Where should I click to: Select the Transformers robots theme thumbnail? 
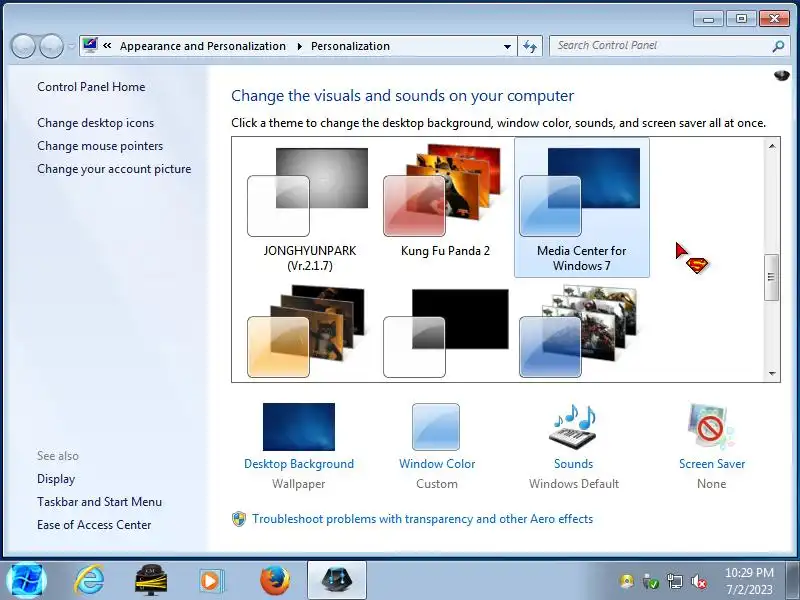(x=579, y=332)
